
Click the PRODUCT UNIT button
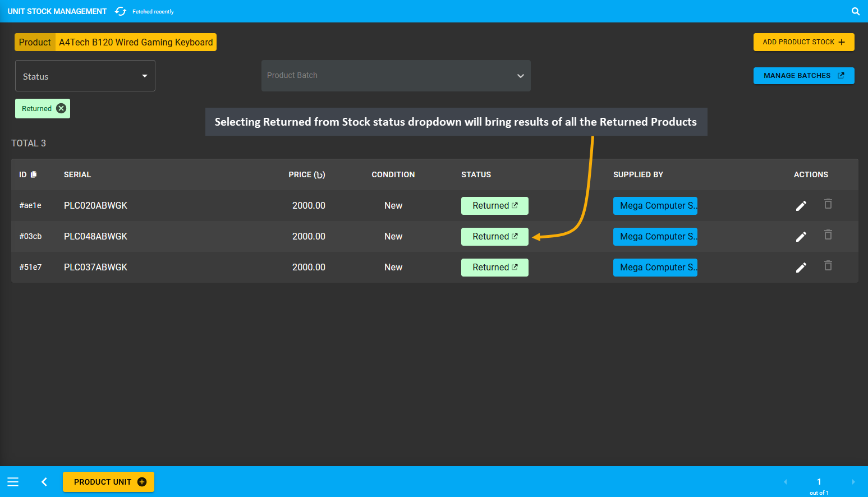[x=108, y=482]
